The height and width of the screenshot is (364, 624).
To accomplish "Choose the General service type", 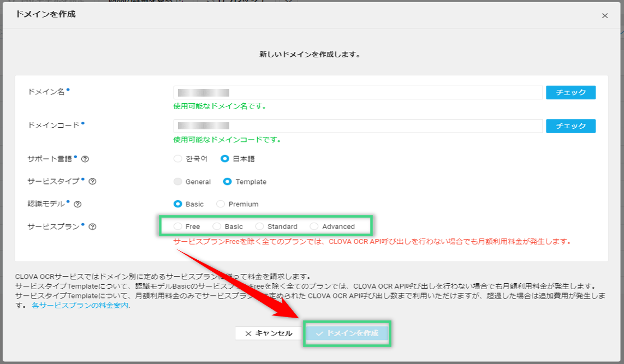I will (177, 182).
